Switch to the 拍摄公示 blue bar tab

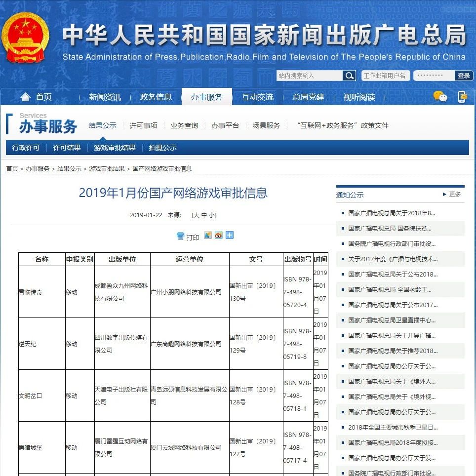[163, 148]
